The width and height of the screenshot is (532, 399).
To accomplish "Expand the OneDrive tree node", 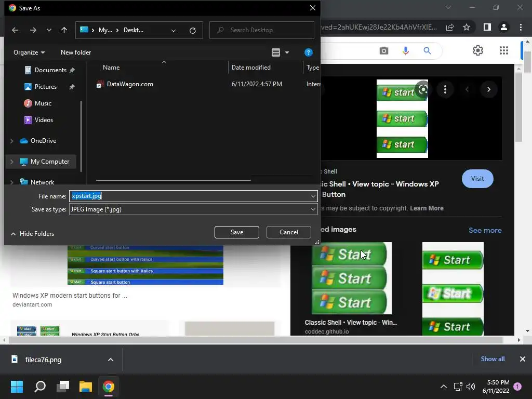I will coord(12,141).
